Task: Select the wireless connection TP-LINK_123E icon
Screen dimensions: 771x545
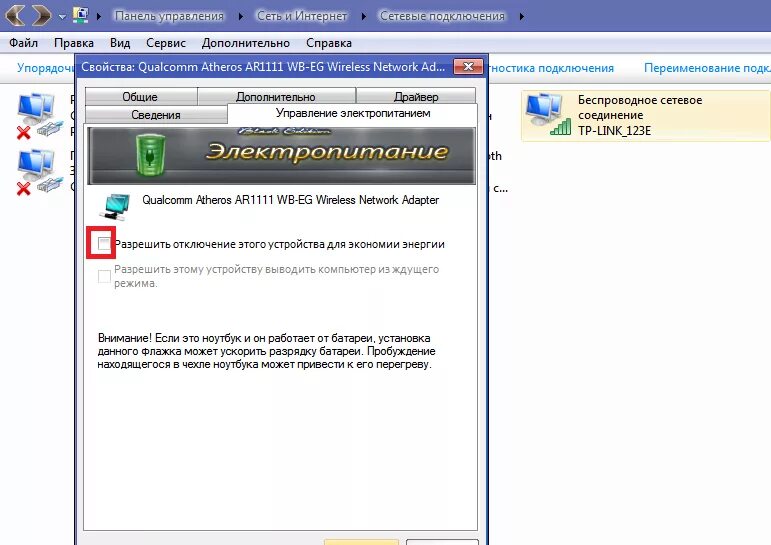Action: point(548,115)
